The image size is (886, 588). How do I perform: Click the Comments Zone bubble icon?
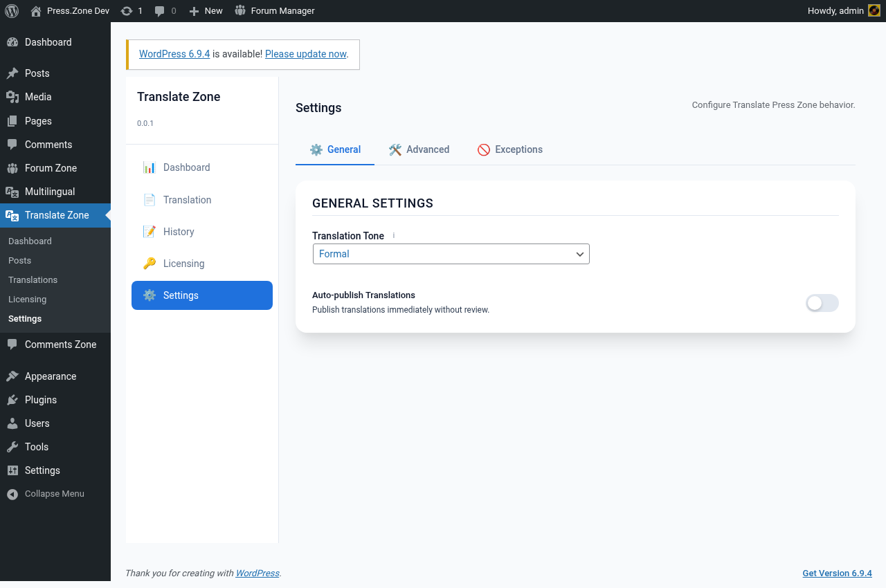coord(12,344)
